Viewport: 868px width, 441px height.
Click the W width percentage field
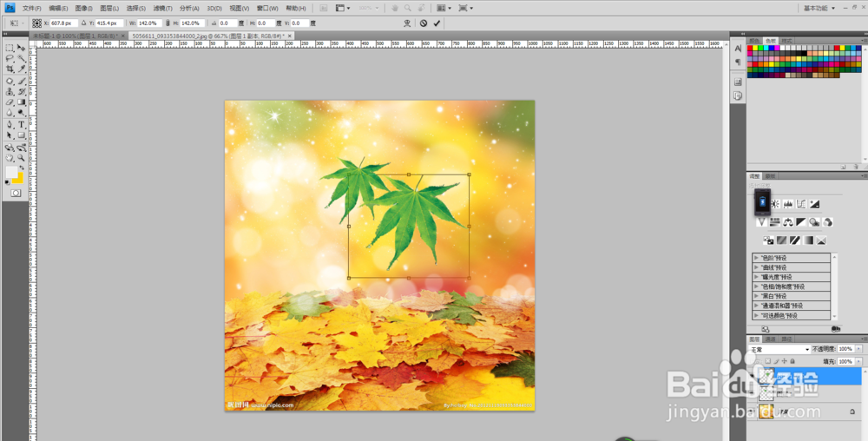(149, 23)
